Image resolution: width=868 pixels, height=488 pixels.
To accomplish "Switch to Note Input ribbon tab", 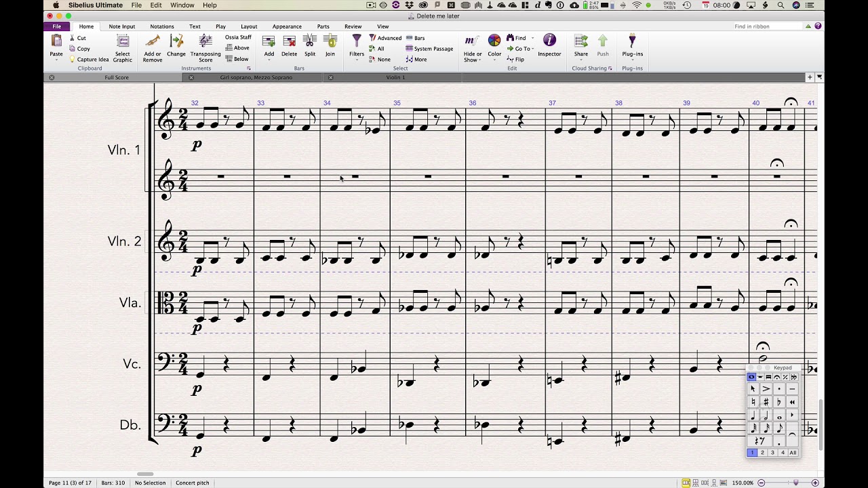I will pyautogui.click(x=122, y=26).
